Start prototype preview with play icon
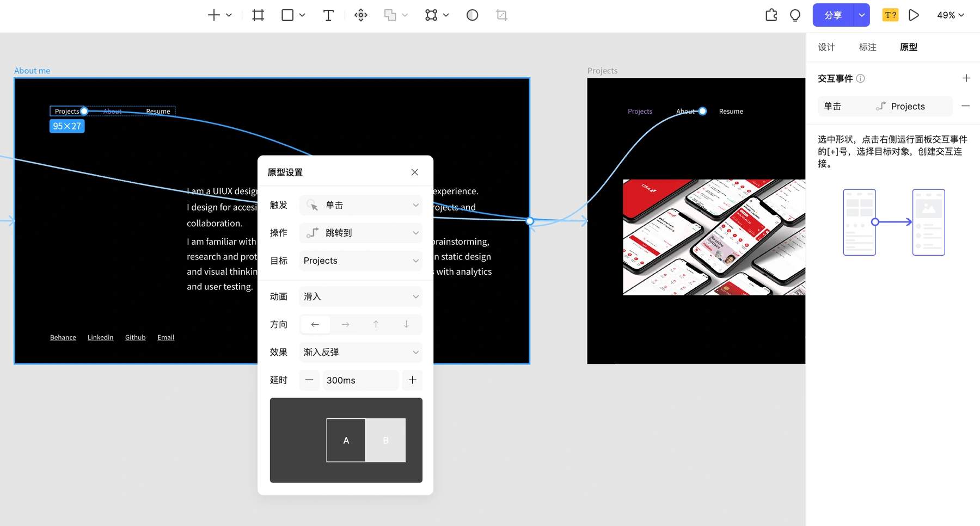 pos(914,15)
